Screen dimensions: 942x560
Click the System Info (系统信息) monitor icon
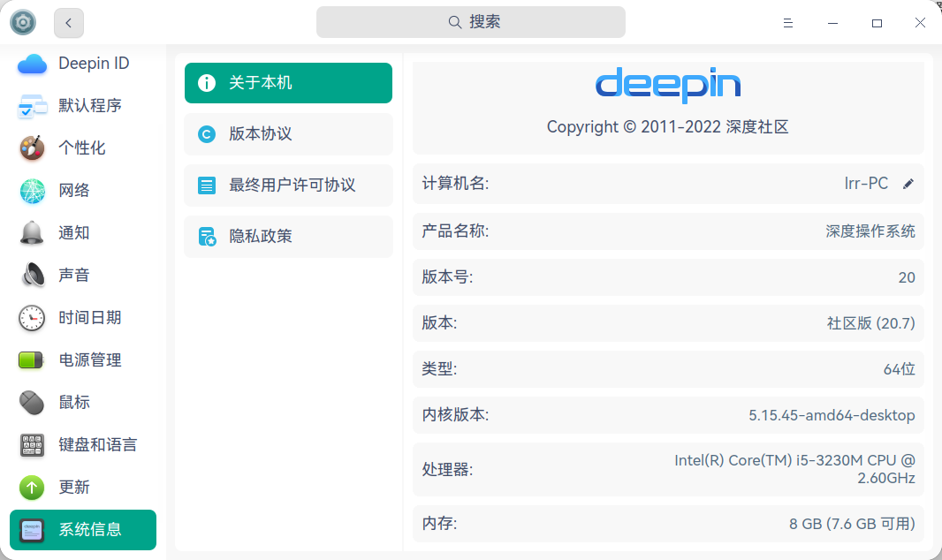(32, 530)
